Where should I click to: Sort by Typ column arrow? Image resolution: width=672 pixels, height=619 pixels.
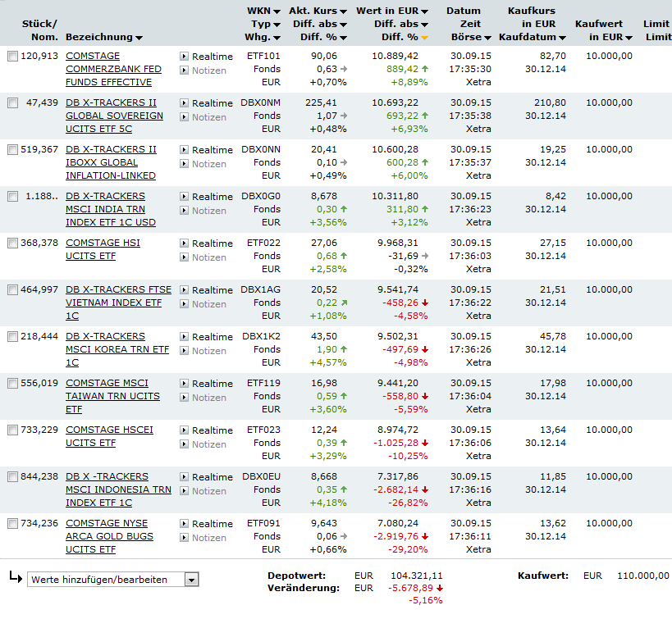point(277,25)
